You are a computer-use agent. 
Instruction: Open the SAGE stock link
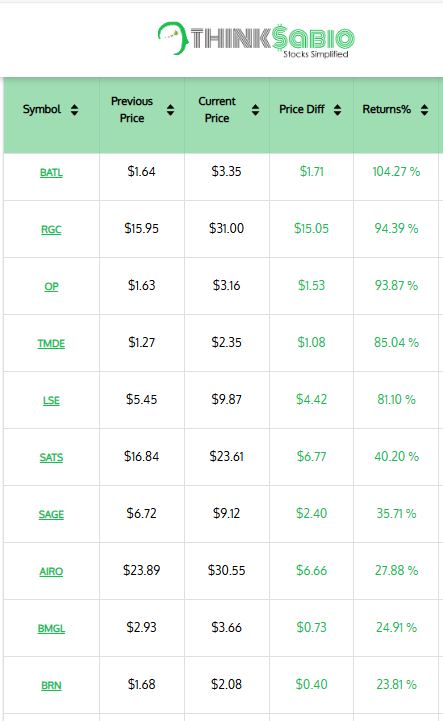coord(51,515)
